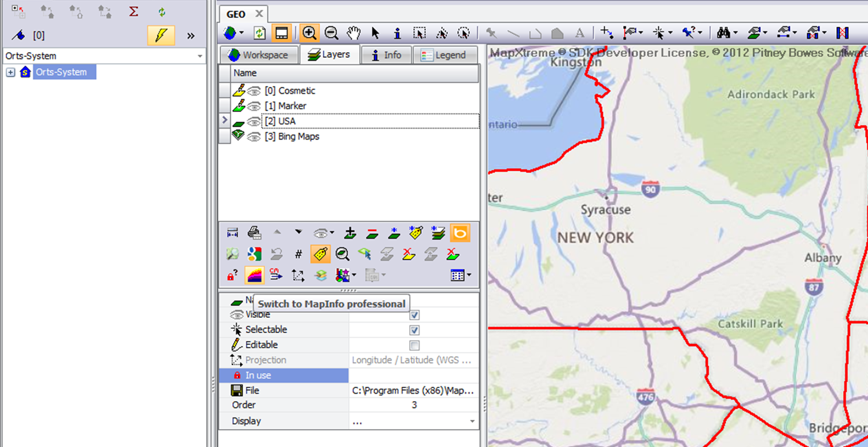Select the Zoom Out magnifier tool

pos(331,33)
